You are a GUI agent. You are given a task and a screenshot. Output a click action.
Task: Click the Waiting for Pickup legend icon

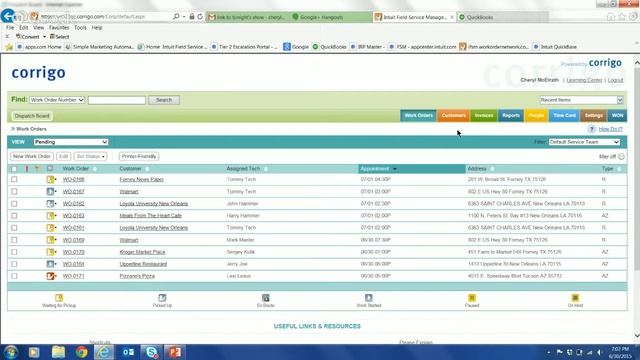pos(59,298)
